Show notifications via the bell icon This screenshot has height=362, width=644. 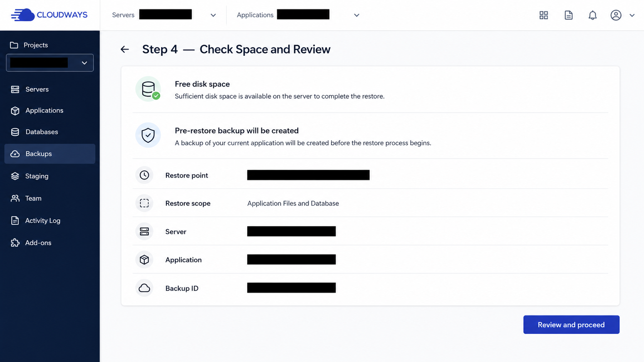(592, 15)
